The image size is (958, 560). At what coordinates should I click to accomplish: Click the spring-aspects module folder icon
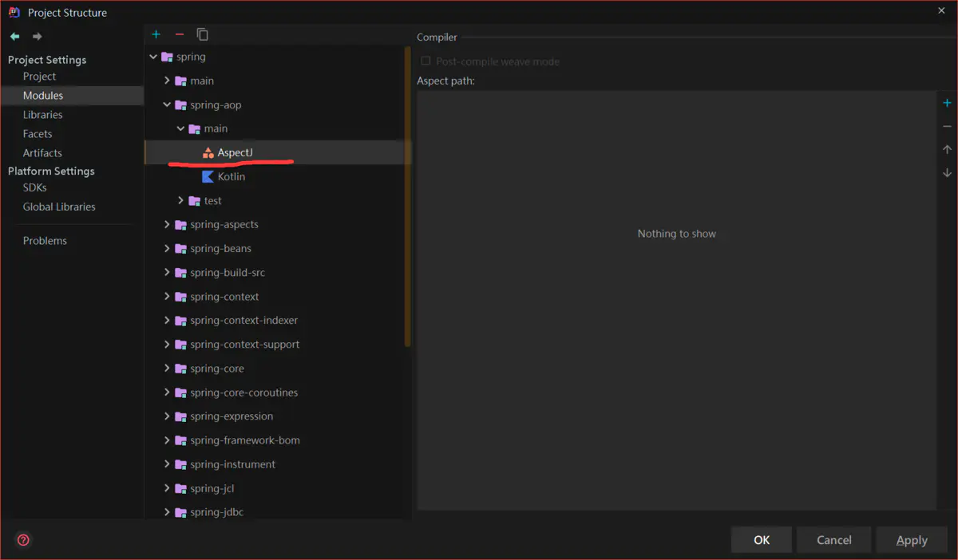coord(180,225)
